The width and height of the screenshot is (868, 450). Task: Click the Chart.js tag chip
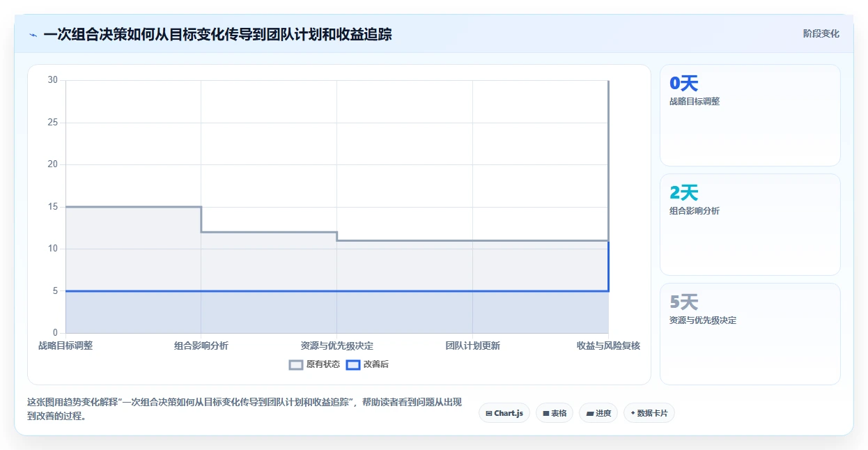click(x=504, y=413)
